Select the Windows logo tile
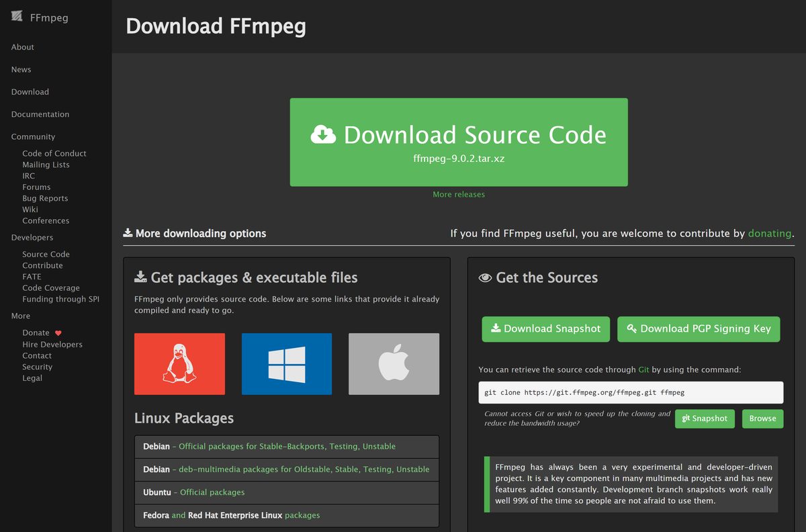The width and height of the screenshot is (806, 532). click(x=287, y=363)
